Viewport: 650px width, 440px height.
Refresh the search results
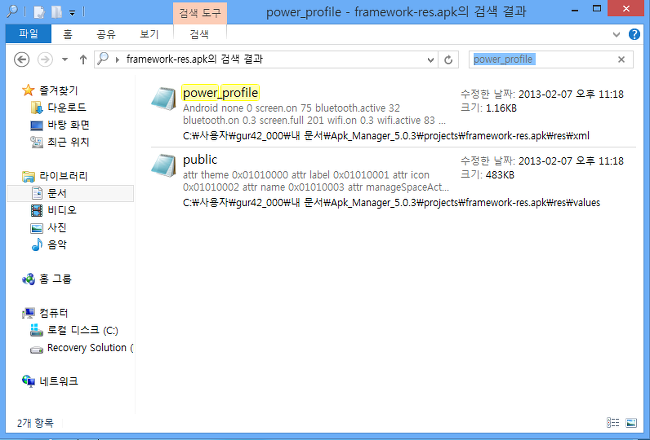click(x=448, y=60)
